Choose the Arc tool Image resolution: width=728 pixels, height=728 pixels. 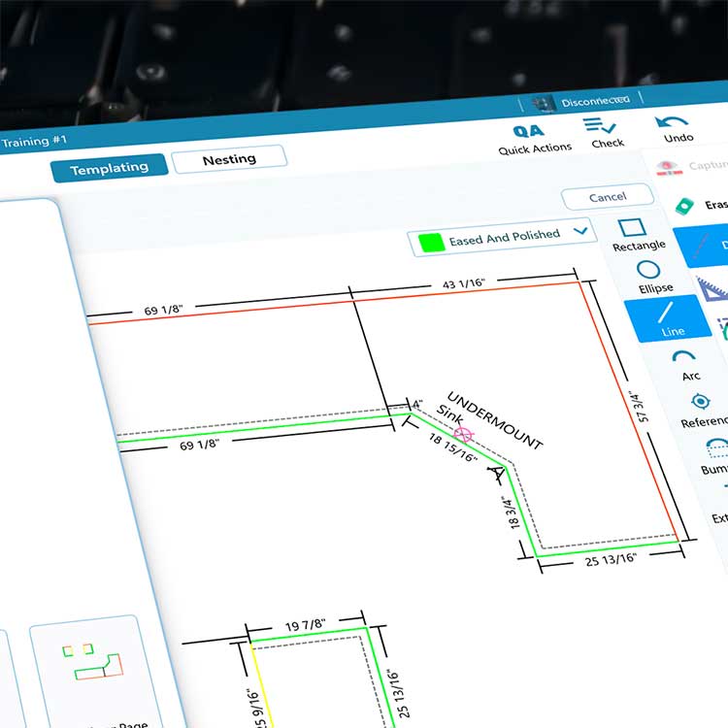coord(685,362)
